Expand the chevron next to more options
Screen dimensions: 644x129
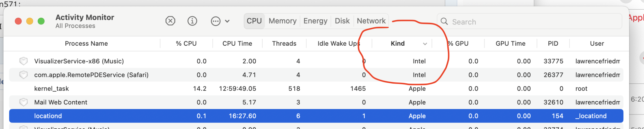227,22
